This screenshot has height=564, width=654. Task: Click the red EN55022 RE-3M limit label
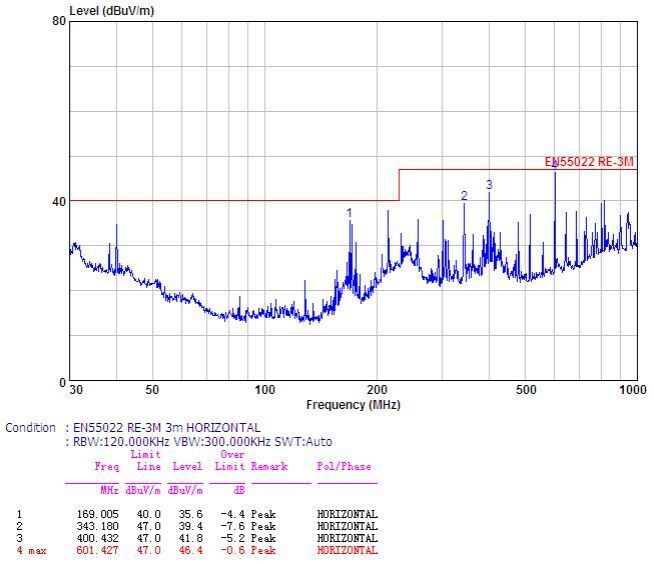(x=589, y=162)
